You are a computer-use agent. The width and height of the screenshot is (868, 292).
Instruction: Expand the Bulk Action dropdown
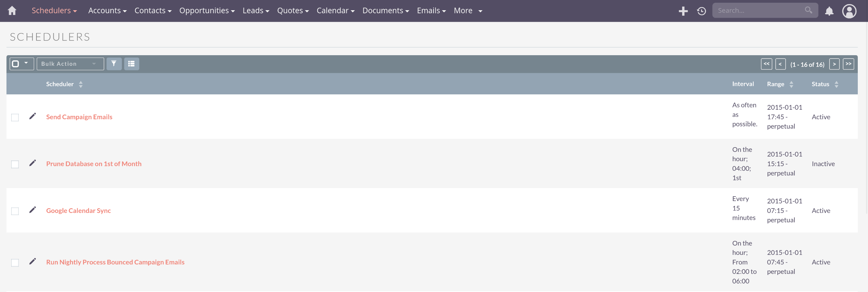click(70, 64)
